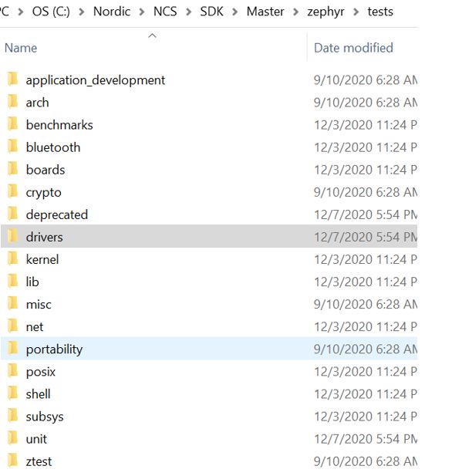
Task: Select the boards folder name
Action: pos(46,170)
